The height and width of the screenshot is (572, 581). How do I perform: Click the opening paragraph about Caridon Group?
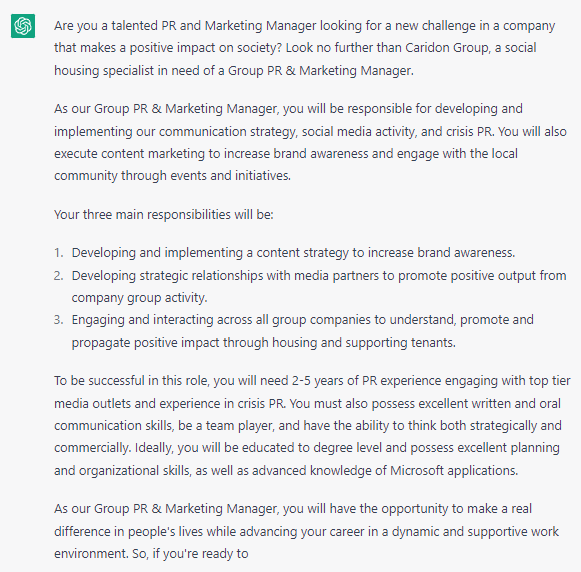pos(304,48)
